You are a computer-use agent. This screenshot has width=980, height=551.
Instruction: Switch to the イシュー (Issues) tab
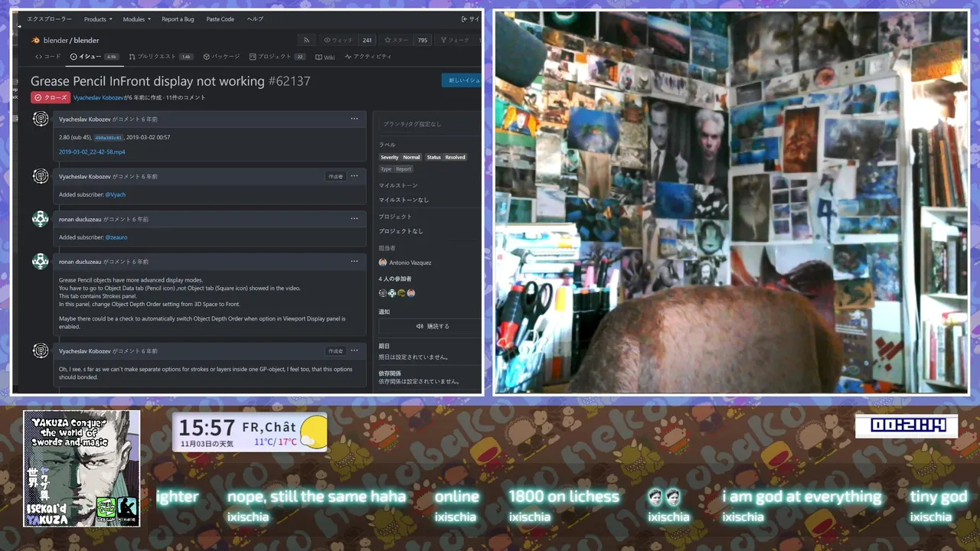[x=93, y=57]
